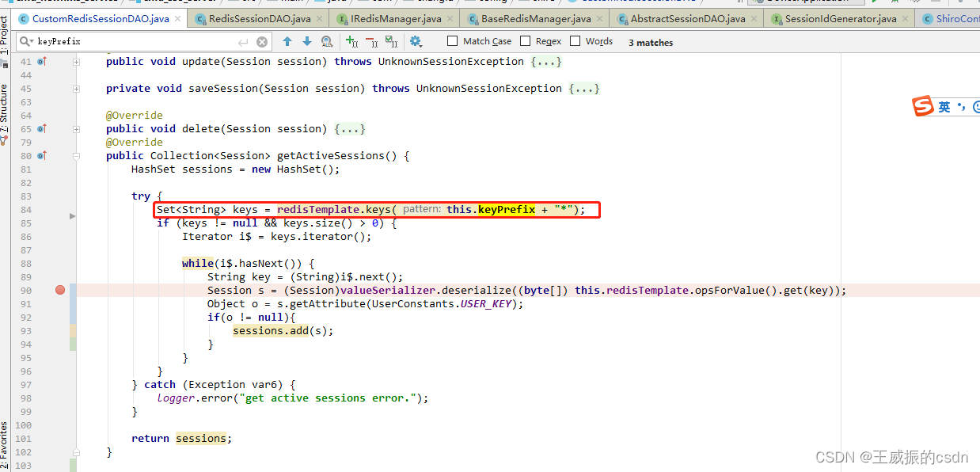Click the Find All occurrences icon
The width and height of the screenshot is (980, 472).
pyautogui.click(x=327, y=41)
